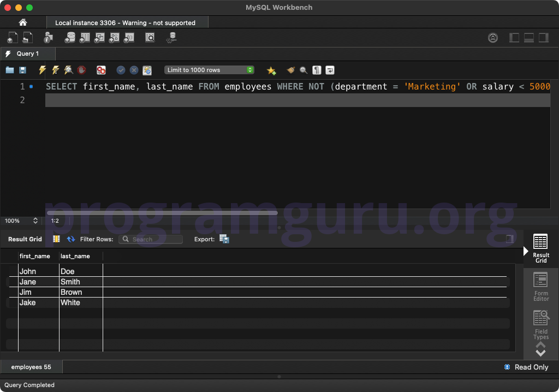Create a new function icon
559x392 pixels.
click(129, 38)
